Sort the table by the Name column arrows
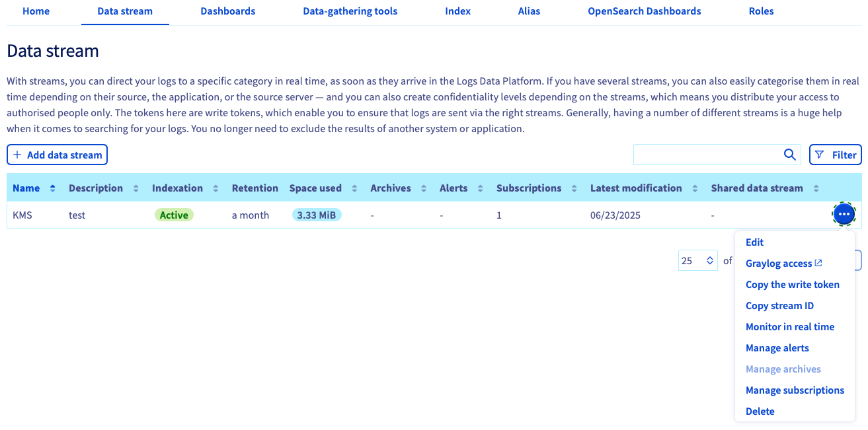The width and height of the screenshot is (868, 430). [x=50, y=188]
